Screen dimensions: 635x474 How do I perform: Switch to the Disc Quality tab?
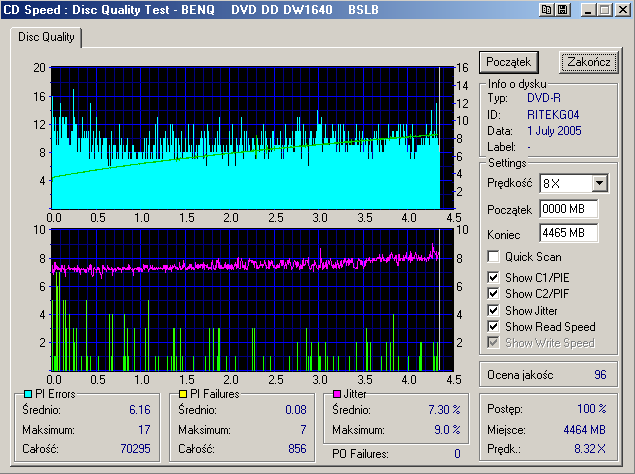[46, 37]
